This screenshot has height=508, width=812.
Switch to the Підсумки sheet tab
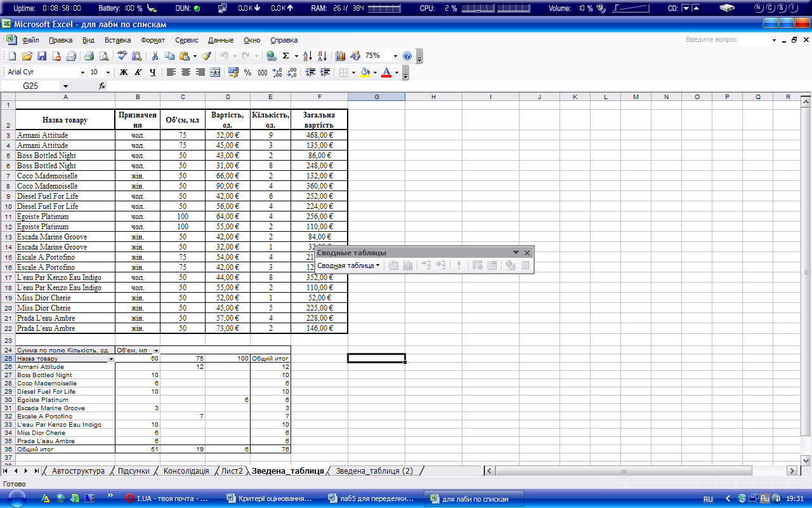click(x=134, y=471)
